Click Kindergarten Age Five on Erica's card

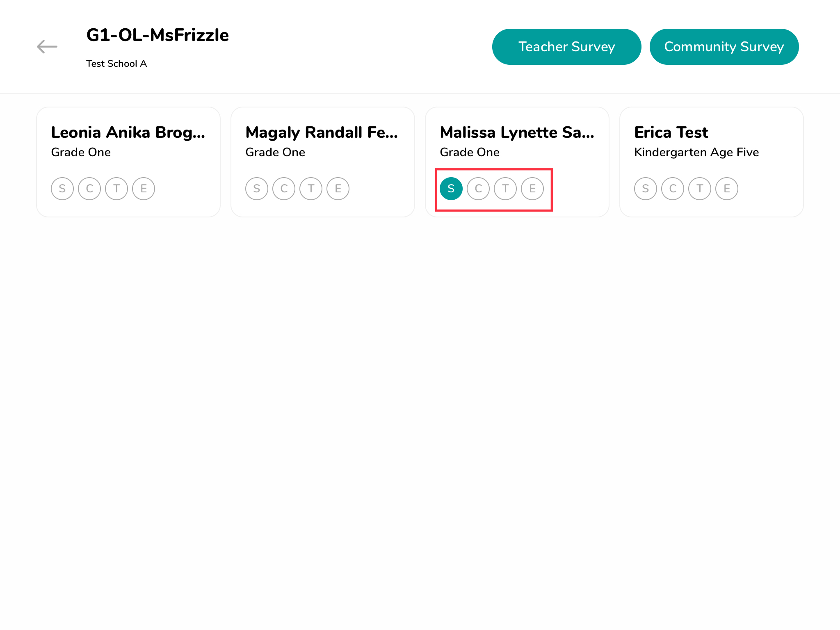(696, 153)
